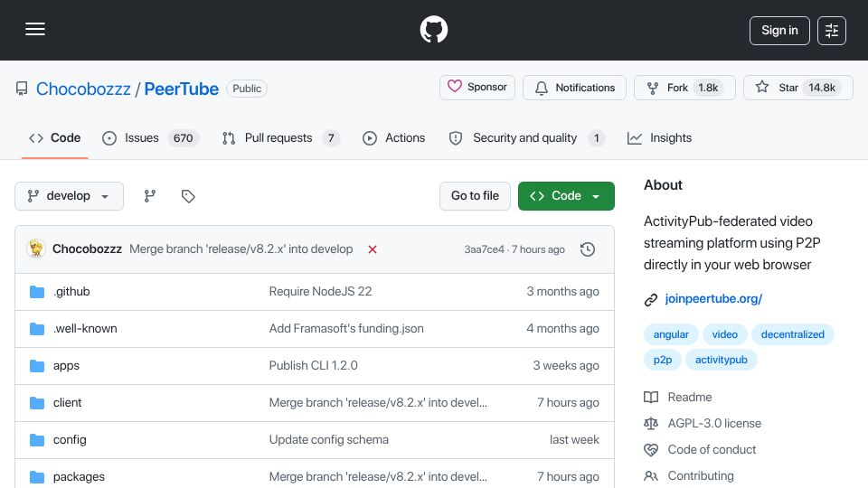Select the activitypub topic tag
This screenshot has width=868, height=488.
[722, 360]
